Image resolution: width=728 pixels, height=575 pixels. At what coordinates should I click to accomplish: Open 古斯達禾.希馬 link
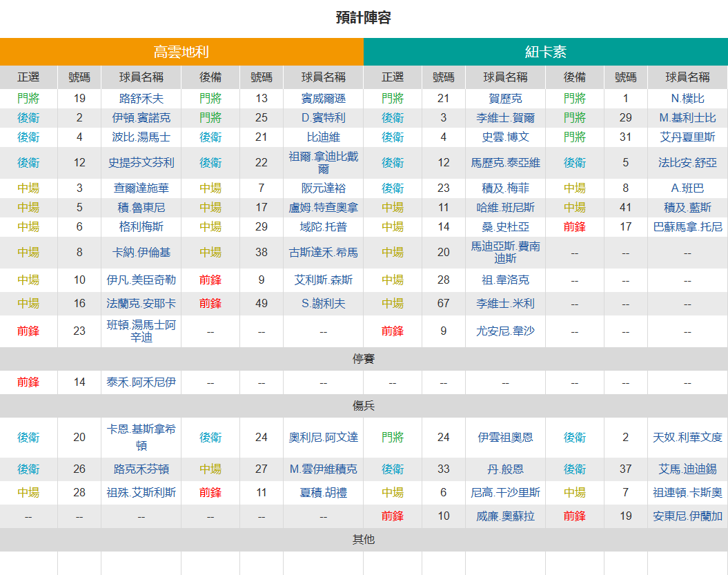[x=324, y=253]
